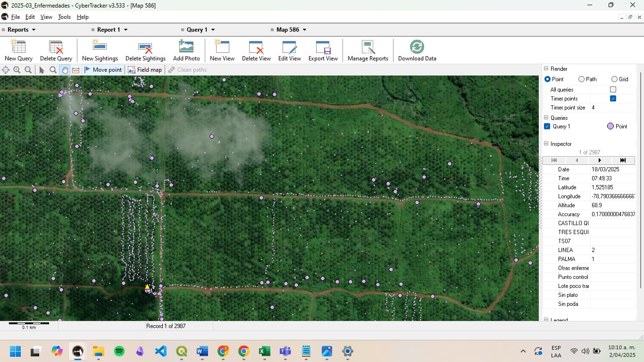Click the fit-to-extent map icon

tap(6, 70)
